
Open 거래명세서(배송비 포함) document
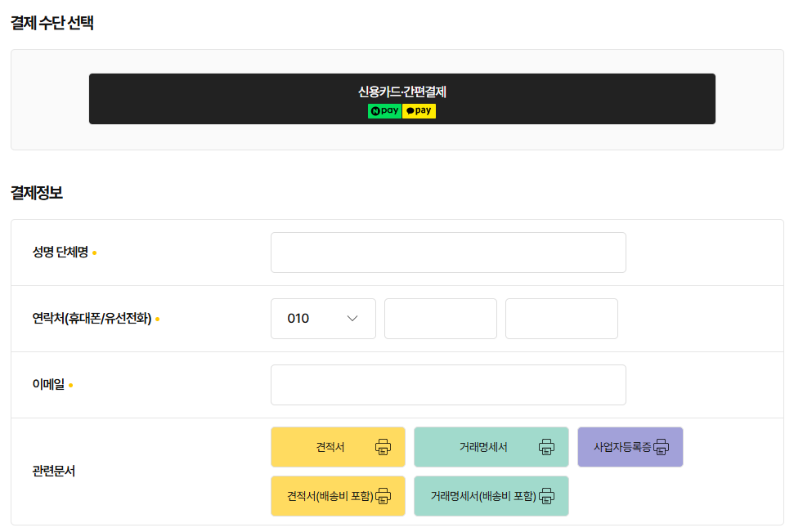click(x=482, y=496)
